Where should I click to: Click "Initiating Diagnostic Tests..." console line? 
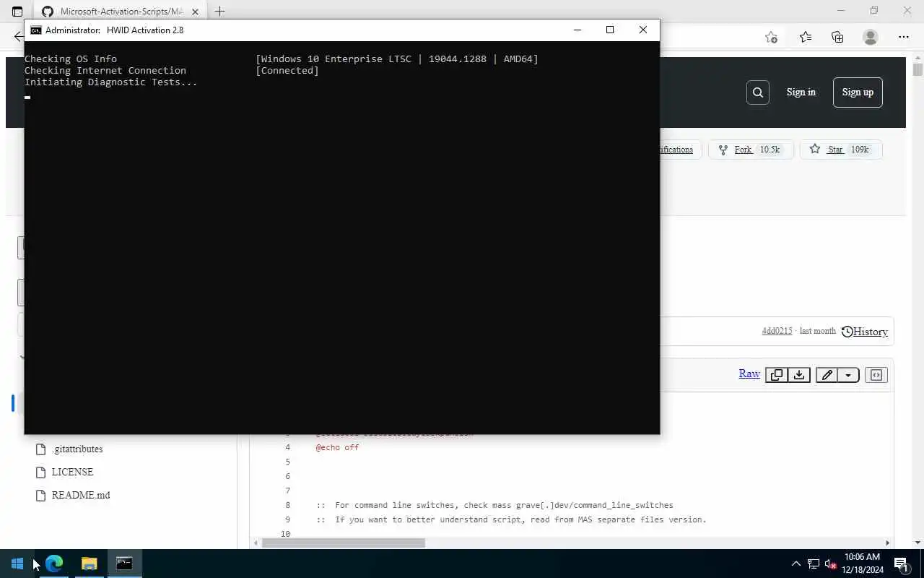[110, 82]
